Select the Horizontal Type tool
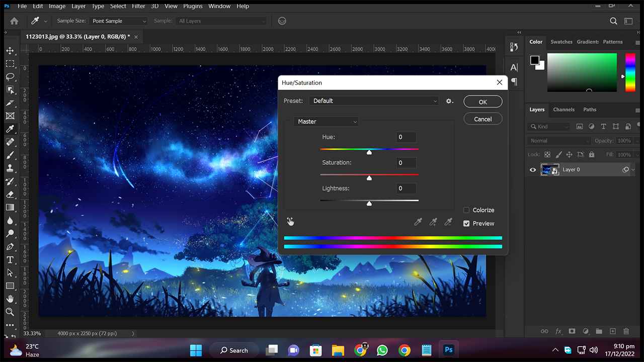Viewport: 644px width, 362px height. click(10, 260)
